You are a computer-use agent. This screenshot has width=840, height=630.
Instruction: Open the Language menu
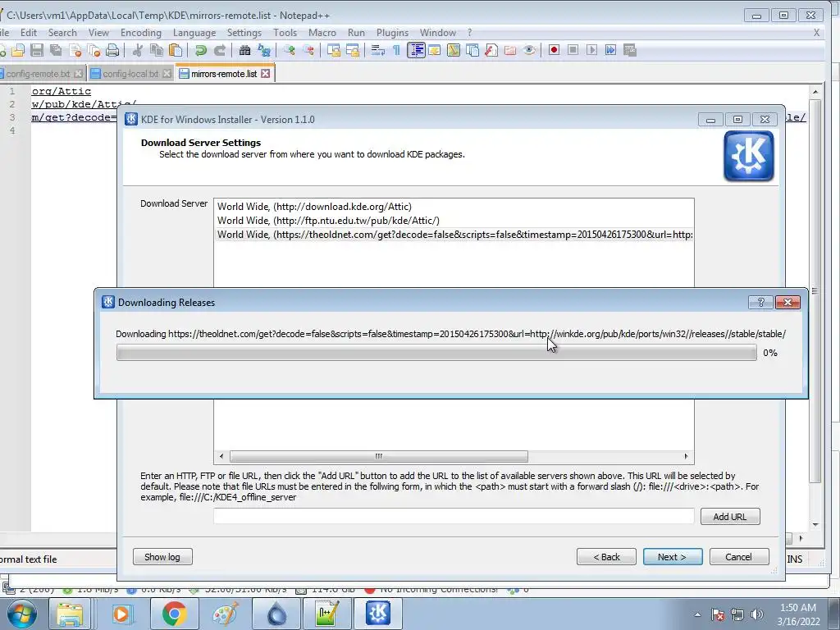click(194, 33)
